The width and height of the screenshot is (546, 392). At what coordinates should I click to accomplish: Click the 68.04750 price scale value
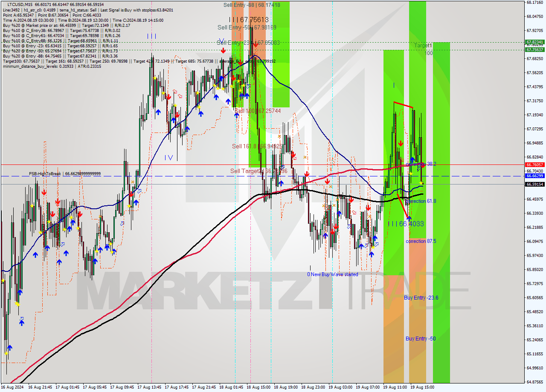pos(534,16)
